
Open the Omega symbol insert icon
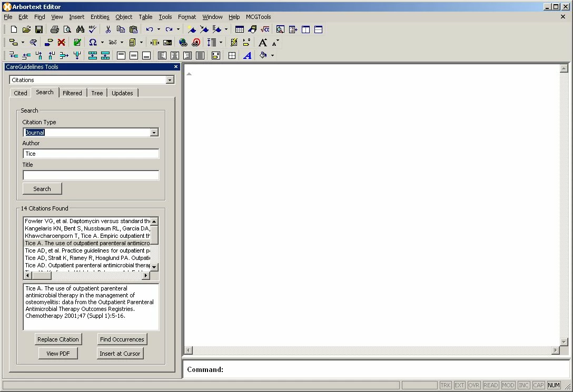[x=93, y=42]
